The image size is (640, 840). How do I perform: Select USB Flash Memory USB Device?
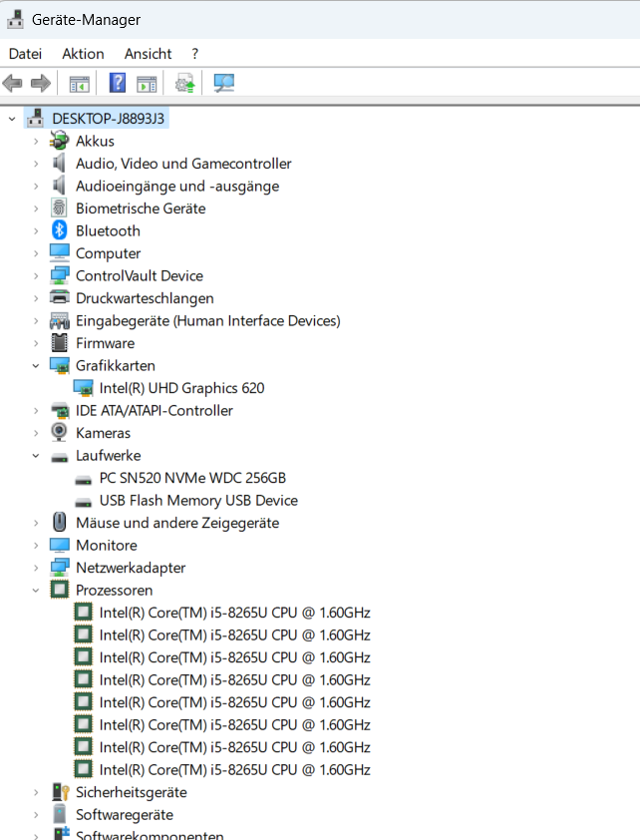198,501
